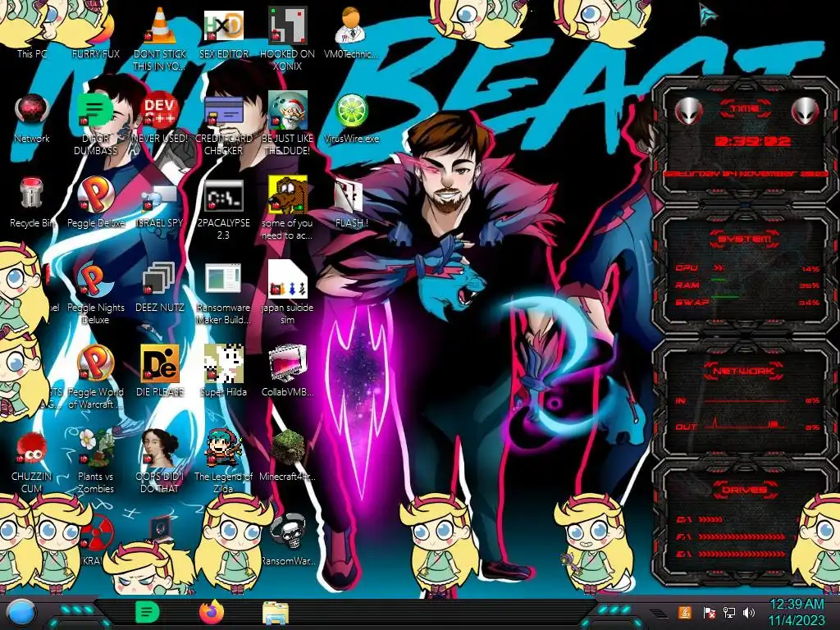Click the Java tray icon
Image resolution: width=840 pixels, height=630 pixels.
(x=685, y=613)
